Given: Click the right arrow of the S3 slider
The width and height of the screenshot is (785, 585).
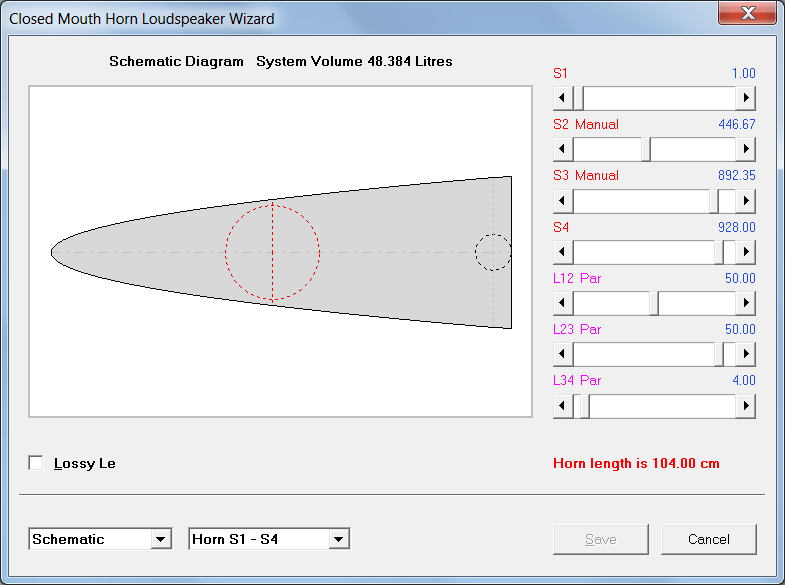Looking at the screenshot, I should tap(745, 201).
